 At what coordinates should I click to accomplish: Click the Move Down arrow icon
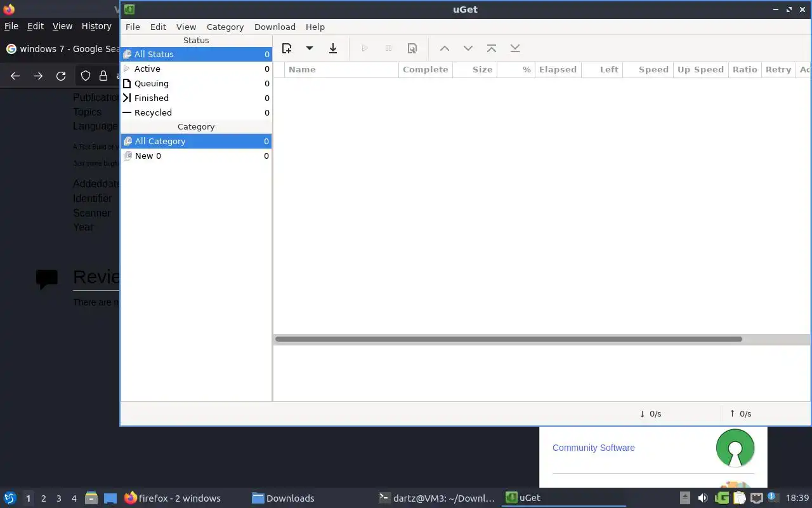[468, 48]
